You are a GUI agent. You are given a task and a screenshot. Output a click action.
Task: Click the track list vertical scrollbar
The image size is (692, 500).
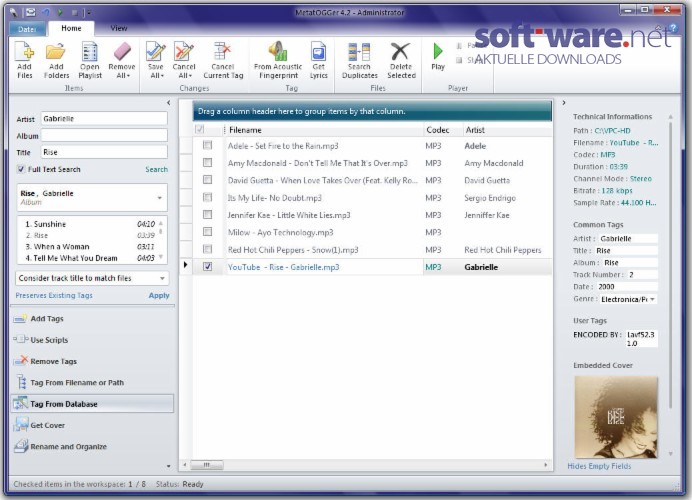(x=161, y=240)
